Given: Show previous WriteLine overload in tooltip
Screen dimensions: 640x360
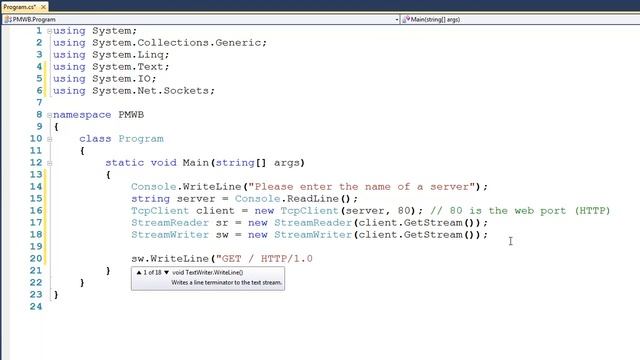Looking at the screenshot, I should pos(139,272).
